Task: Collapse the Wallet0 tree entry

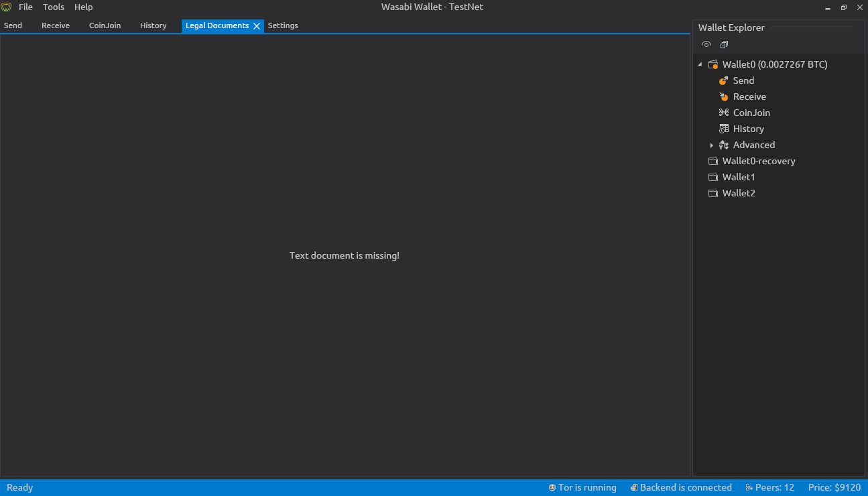Action: 700,64
